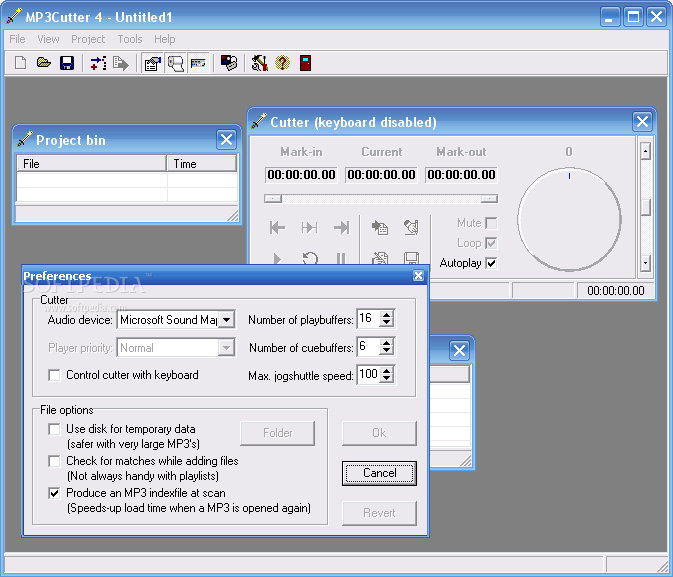Click the Cutter replay loop arrow button
The height and width of the screenshot is (577, 673).
click(310, 258)
